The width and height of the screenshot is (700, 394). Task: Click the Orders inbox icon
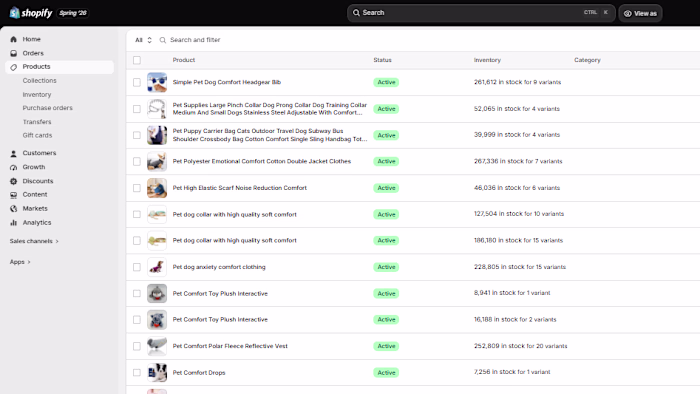[x=13, y=53]
